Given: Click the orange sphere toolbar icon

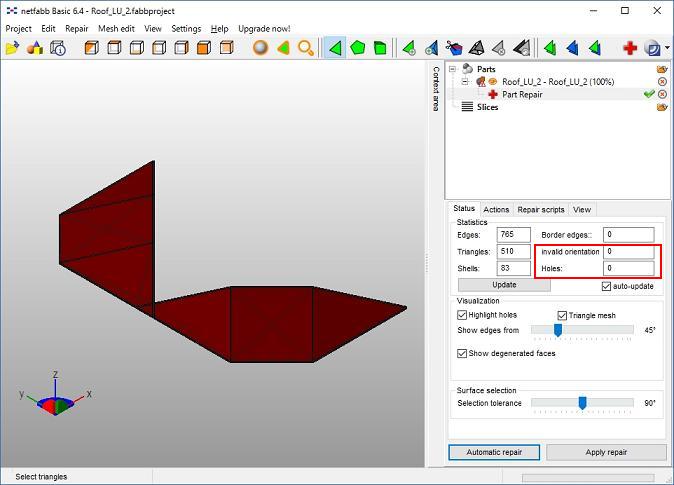Looking at the screenshot, I should 260,48.
